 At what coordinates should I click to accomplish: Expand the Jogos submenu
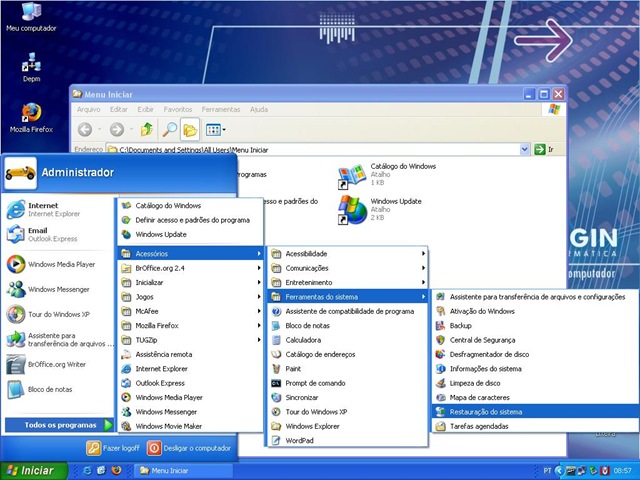(x=190, y=297)
